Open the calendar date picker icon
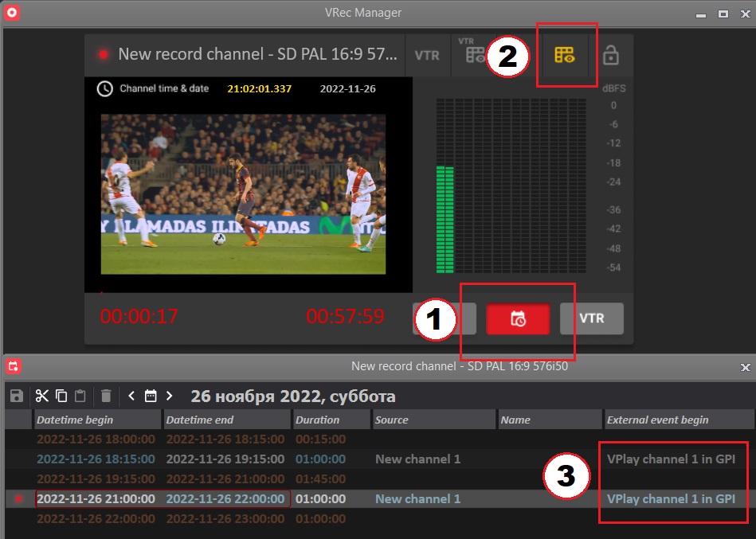 pyautogui.click(x=151, y=396)
